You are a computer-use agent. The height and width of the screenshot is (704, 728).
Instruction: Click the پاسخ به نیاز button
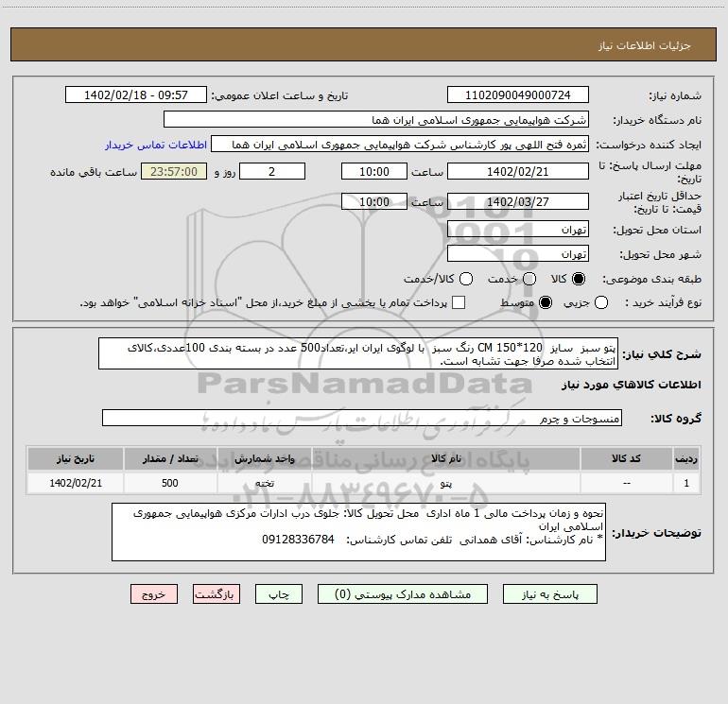pyautogui.click(x=550, y=594)
